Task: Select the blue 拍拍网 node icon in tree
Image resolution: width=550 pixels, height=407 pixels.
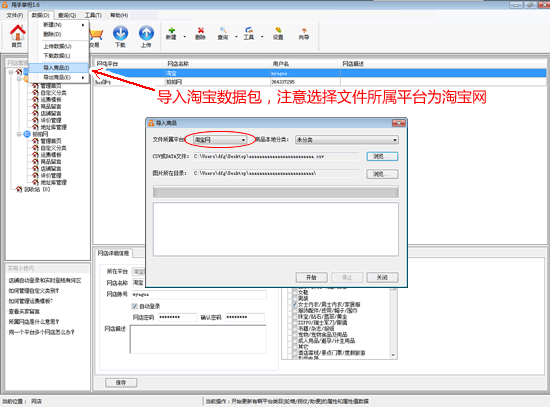Action: tap(27, 134)
